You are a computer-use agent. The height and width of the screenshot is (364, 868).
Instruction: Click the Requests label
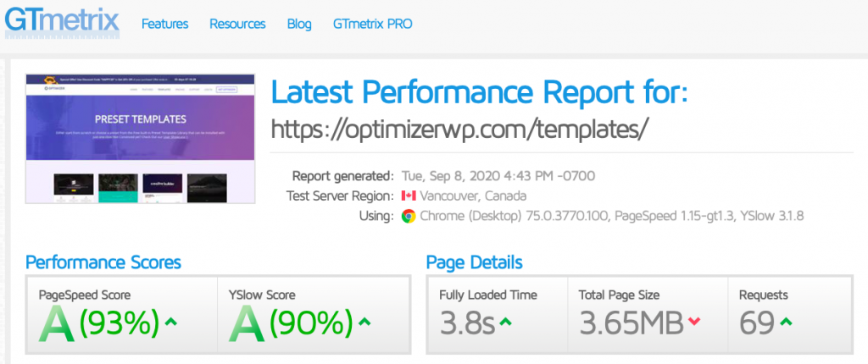[x=764, y=295]
